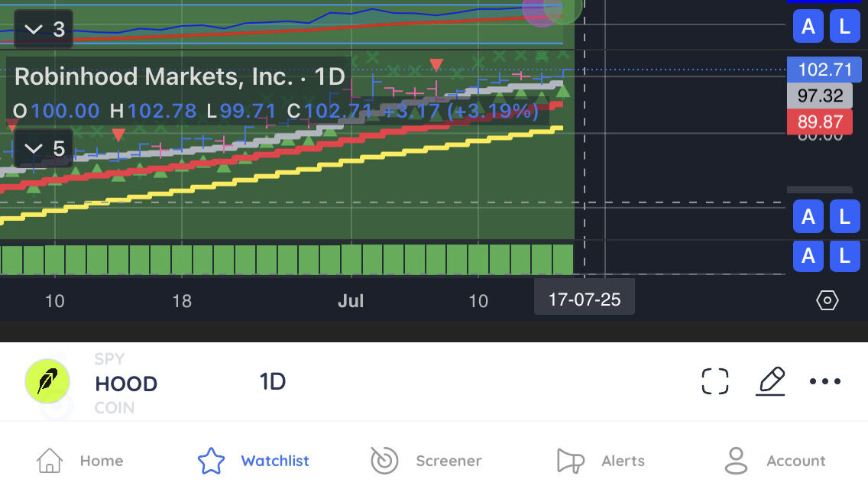The height and width of the screenshot is (489, 868).
Task: Select the HOOD ticker symbol
Action: (126, 384)
